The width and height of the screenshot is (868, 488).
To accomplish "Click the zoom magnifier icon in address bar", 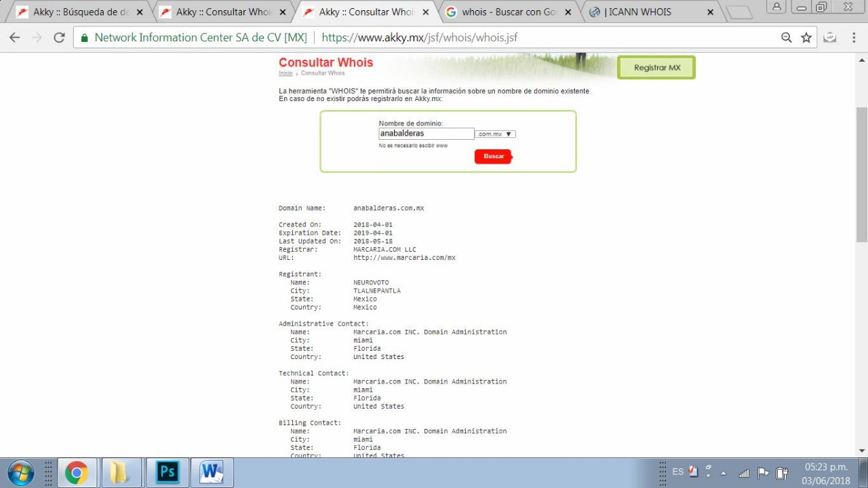I will pos(787,38).
